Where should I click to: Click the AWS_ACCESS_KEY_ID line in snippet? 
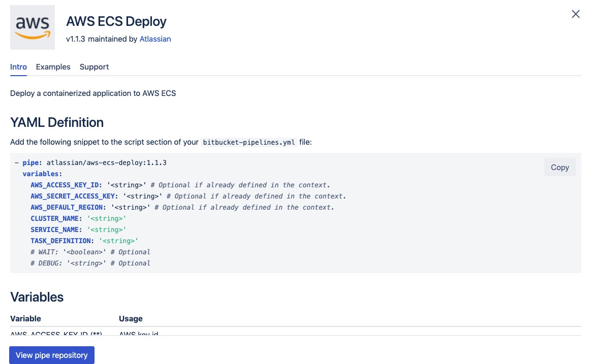[x=180, y=185]
